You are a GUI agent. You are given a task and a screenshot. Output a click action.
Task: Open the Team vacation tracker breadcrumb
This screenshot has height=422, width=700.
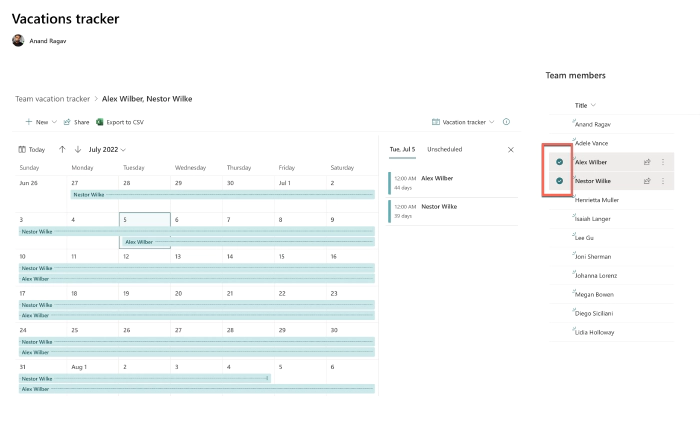(53, 99)
